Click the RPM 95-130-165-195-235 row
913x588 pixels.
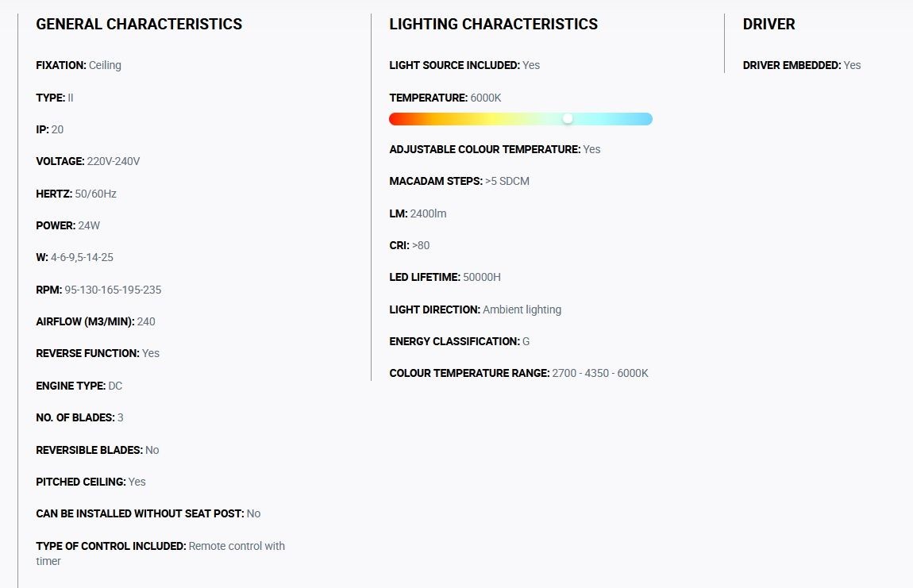(98, 290)
